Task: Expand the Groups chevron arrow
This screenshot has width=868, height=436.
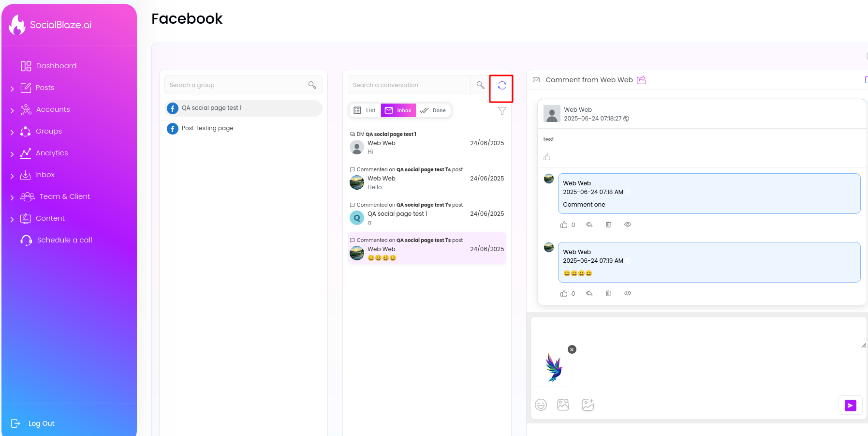Action: pyautogui.click(x=12, y=132)
